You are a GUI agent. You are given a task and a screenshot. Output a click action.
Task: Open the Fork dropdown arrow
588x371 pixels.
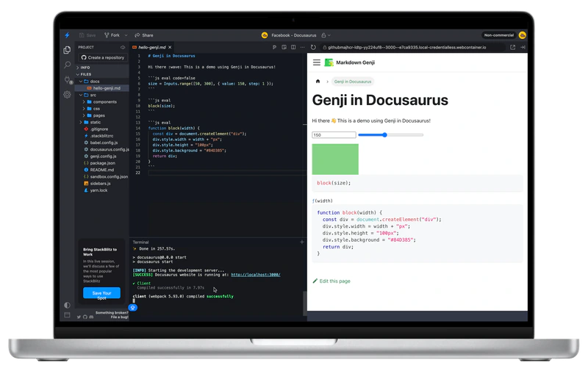(x=126, y=35)
